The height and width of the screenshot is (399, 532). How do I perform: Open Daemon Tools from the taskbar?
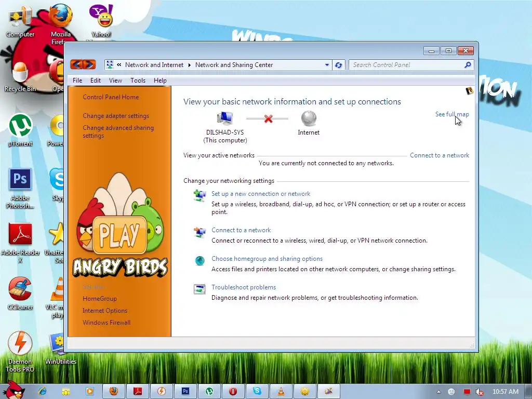(162, 391)
